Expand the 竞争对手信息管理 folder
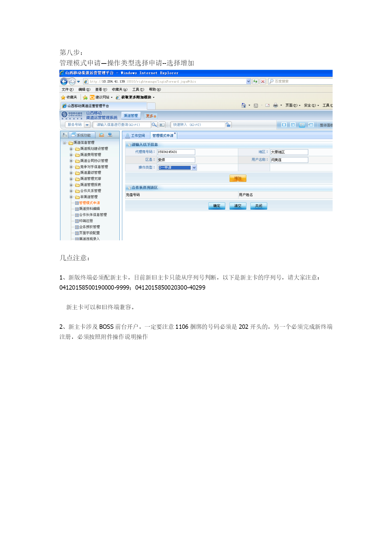Image resolution: width=392 pixels, height=554 pixels. pos(71,167)
